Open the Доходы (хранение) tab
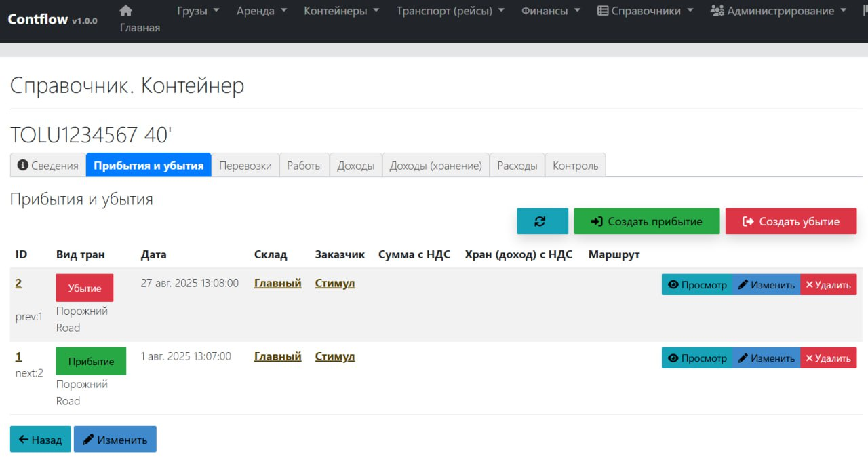This screenshot has height=460, width=868. click(435, 166)
